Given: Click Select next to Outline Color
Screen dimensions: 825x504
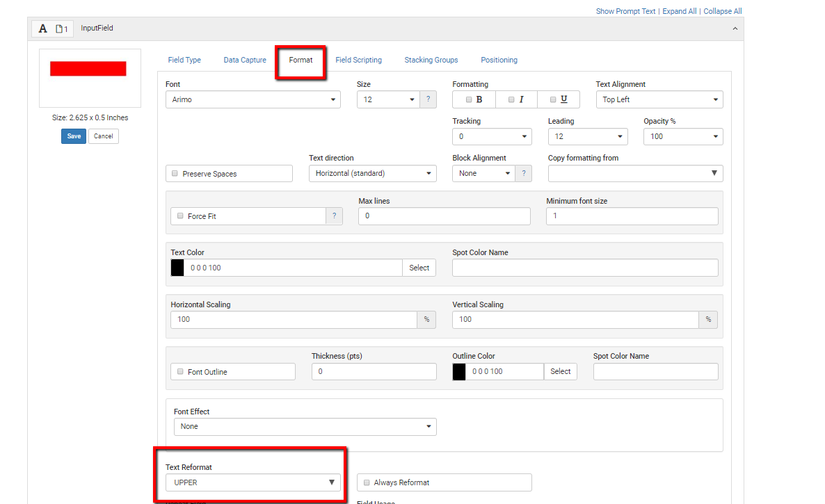Looking at the screenshot, I should click(561, 371).
